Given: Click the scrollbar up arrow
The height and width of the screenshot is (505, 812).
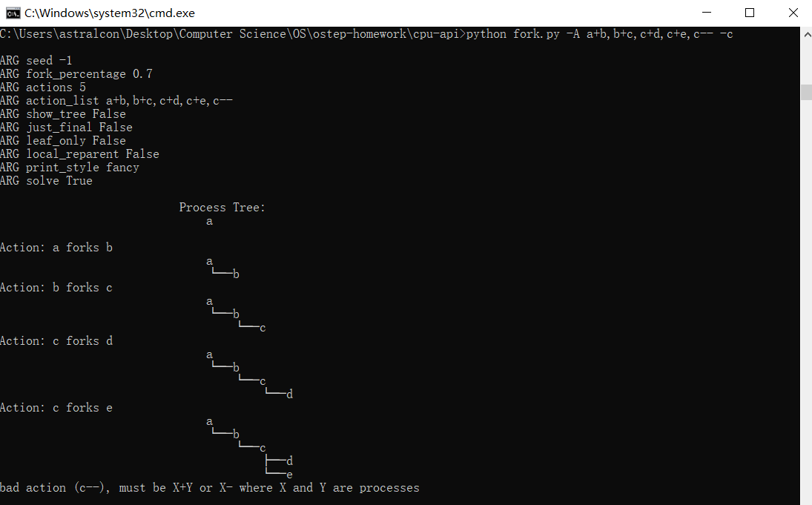Looking at the screenshot, I should tap(807, 34).
